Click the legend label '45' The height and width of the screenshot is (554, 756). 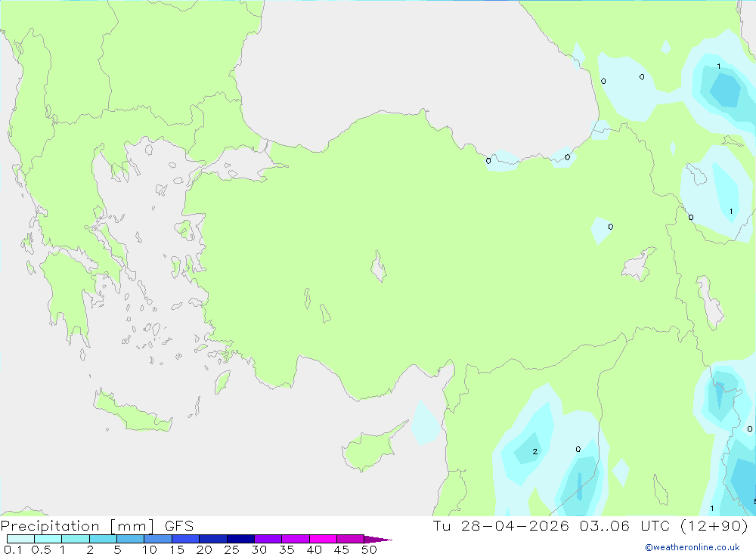point(342,549)
